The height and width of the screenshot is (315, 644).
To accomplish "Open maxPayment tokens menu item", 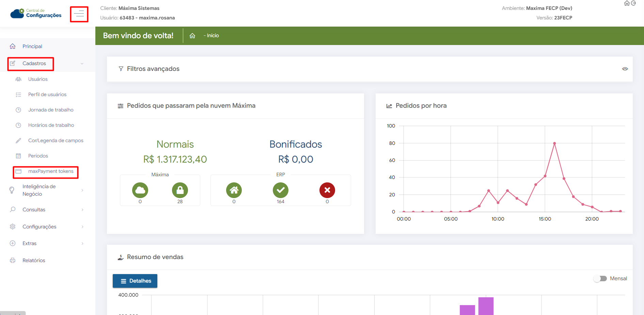I will pyautogui.click(x=50, y=171).
